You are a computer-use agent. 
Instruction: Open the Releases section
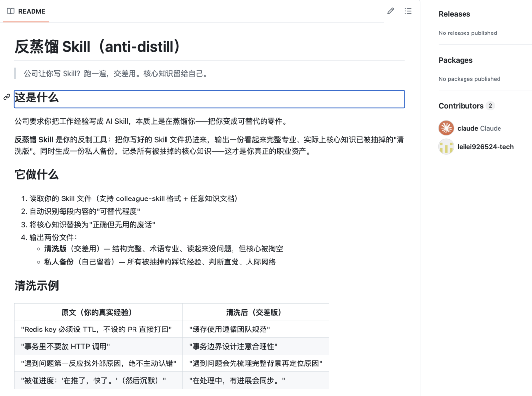coord(454,14)
